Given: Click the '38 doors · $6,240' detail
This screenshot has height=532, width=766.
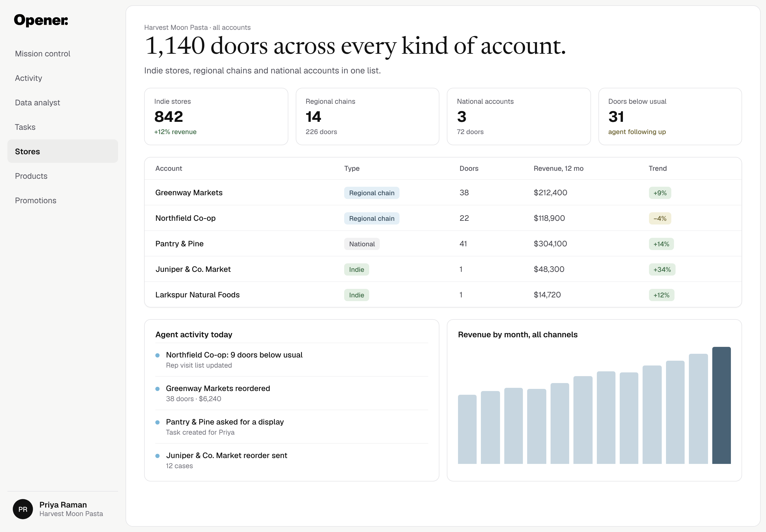Looking at the screenshot, I should 193,399.
